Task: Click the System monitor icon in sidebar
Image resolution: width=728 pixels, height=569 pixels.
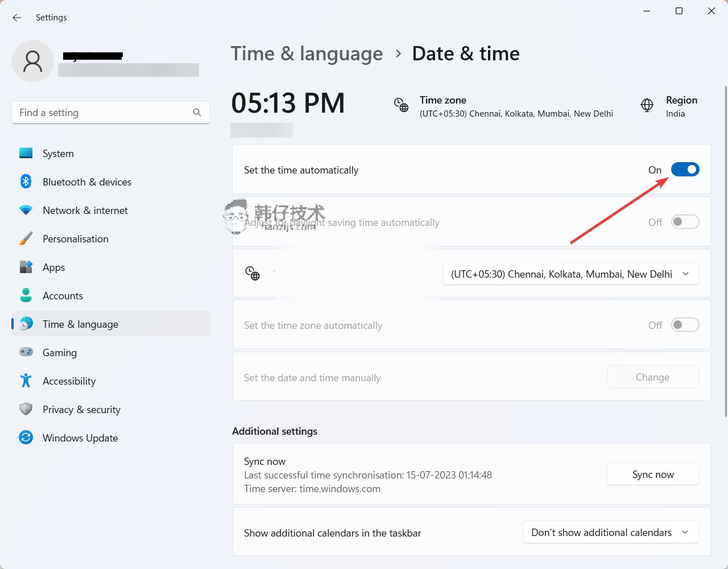Action: click(x=26, y=153)
